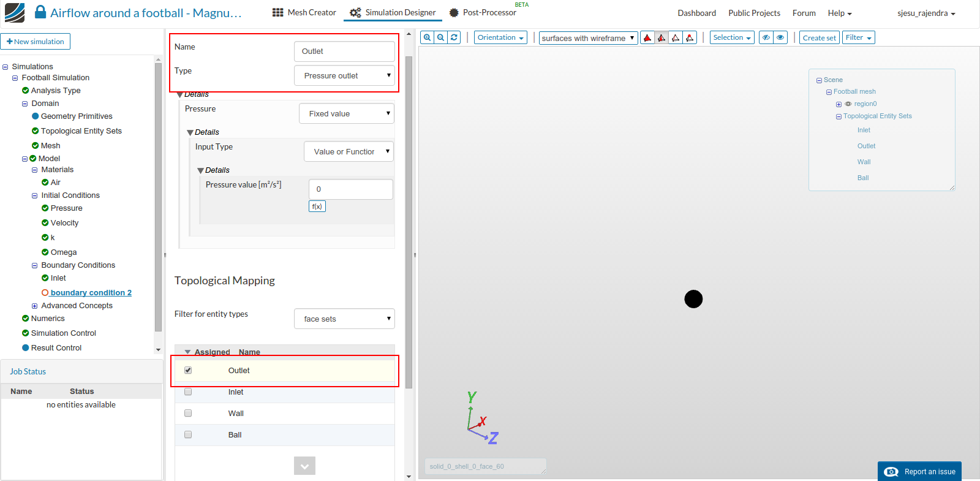Open the Filter dropdown in viewer toolbar

(x=859, y=37)
